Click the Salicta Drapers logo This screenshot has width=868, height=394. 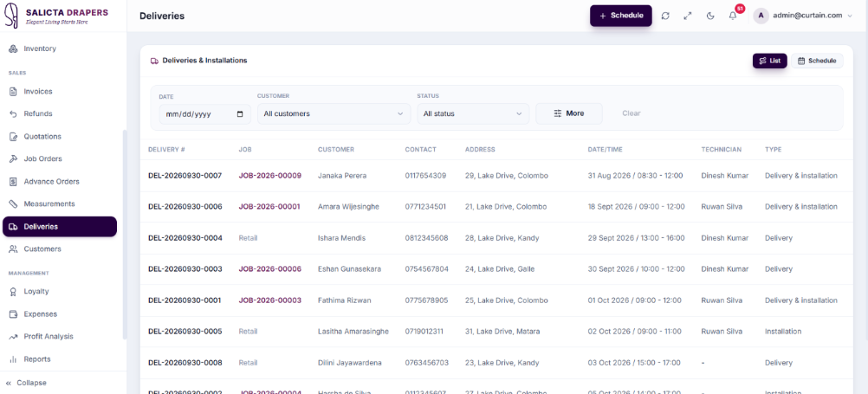pos(56,16)
